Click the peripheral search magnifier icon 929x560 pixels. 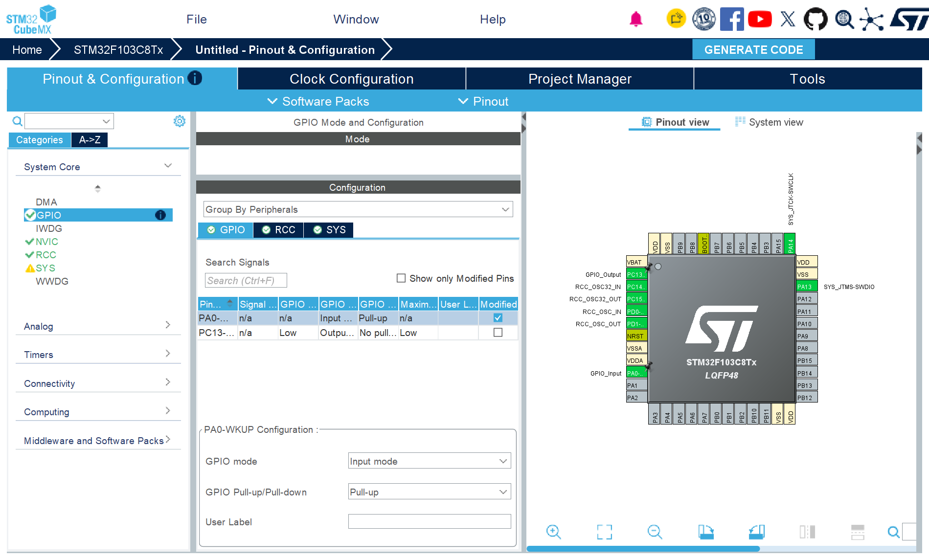tap(17, 121)
